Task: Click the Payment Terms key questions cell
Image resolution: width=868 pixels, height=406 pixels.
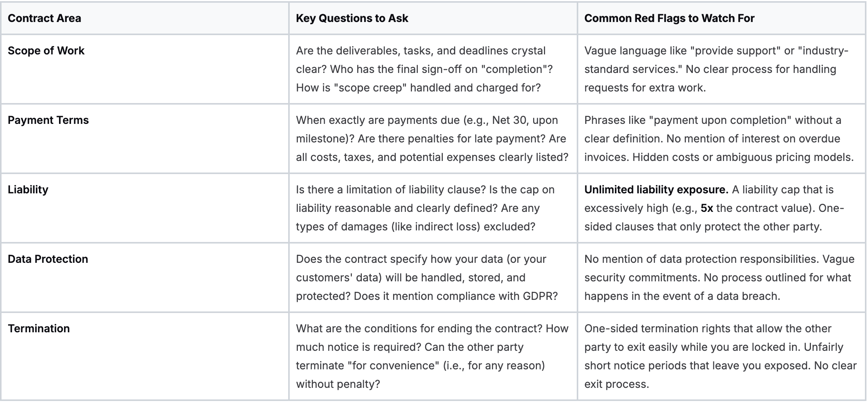Action: click(432, 139)
